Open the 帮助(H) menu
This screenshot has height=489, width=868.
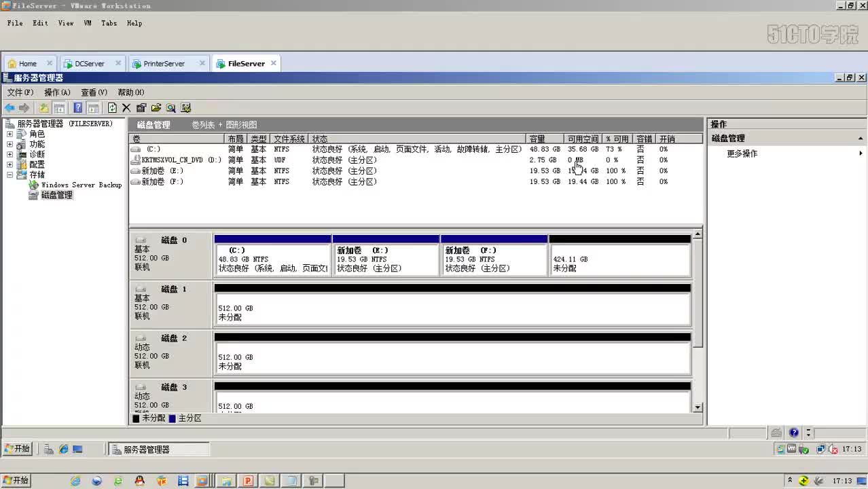pyautogui.click(x=131, y=92)
